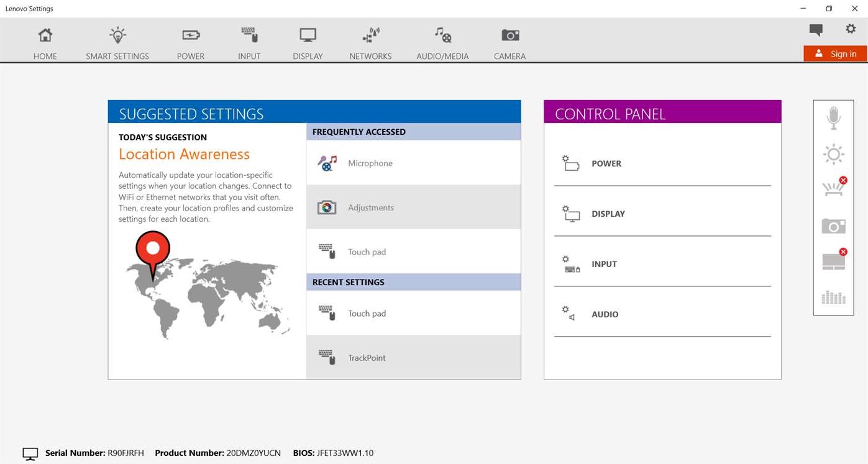This screenshot has width=868, height=464.
Task: Open INPUT in Control Panel
Action: 662,264
